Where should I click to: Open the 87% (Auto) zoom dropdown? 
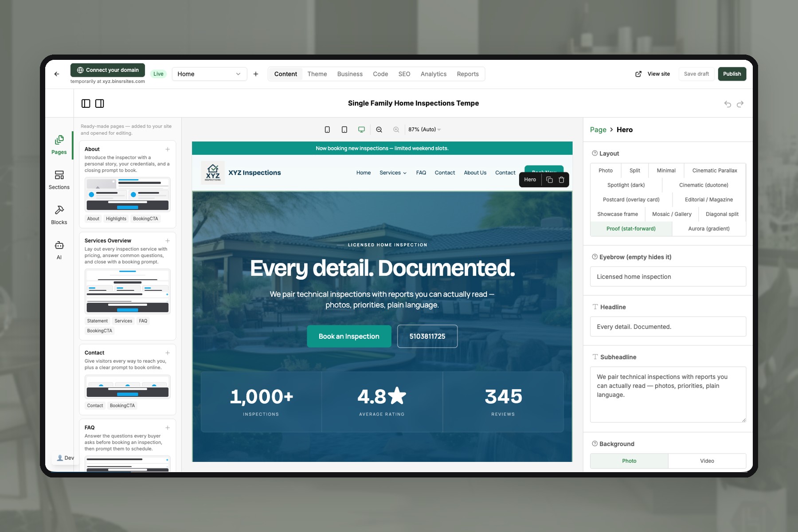[x=424, y=129]
